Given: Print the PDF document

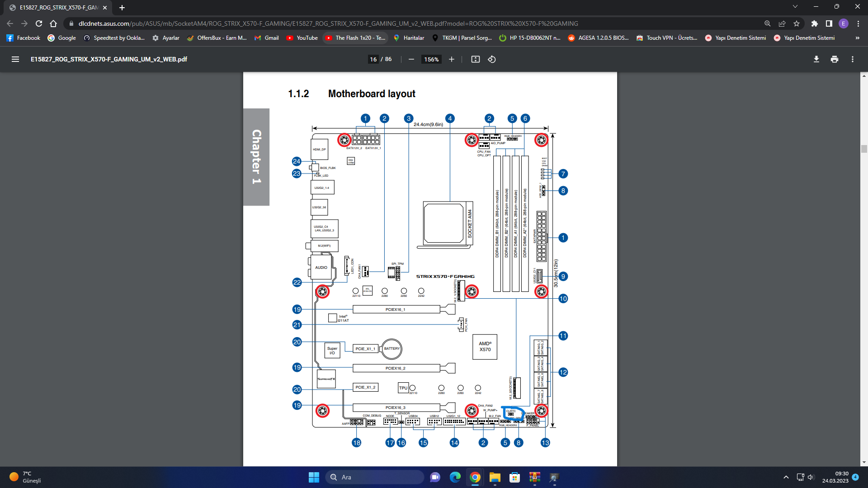Looking at the screenshot, I should (835, 59).
